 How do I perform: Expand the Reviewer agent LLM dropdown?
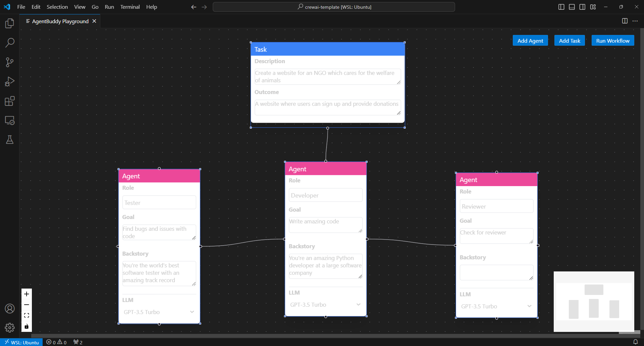pos(496,306)
